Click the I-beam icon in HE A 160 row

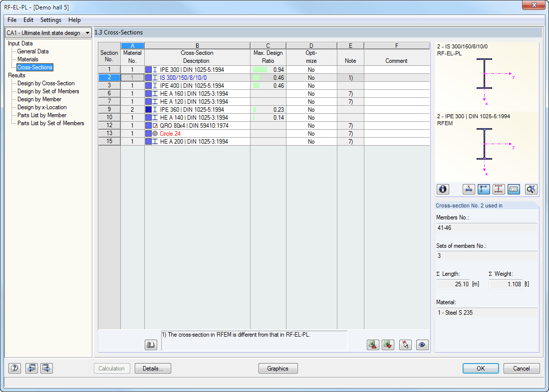coord(155,94)
